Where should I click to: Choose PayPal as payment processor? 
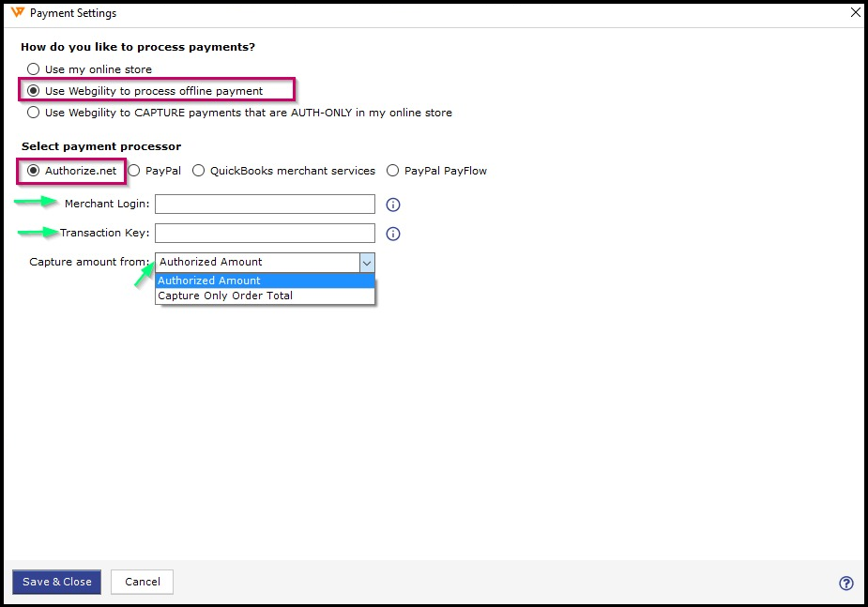tap(133, 171)
